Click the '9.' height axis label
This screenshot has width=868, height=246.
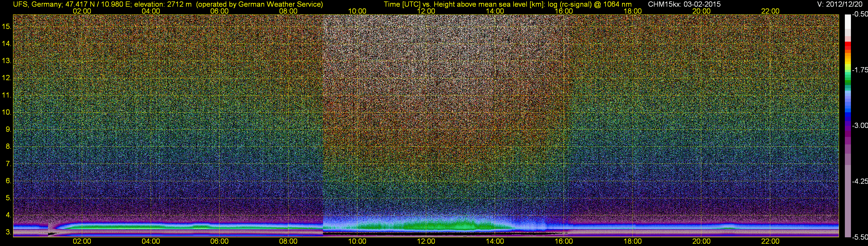(8, 129)
